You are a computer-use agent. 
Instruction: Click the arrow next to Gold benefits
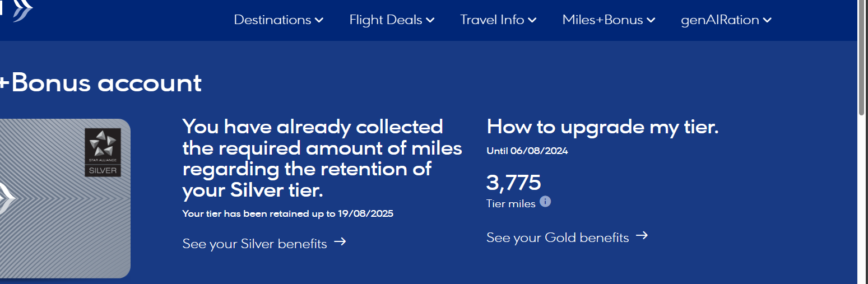[x=642, y=236]
